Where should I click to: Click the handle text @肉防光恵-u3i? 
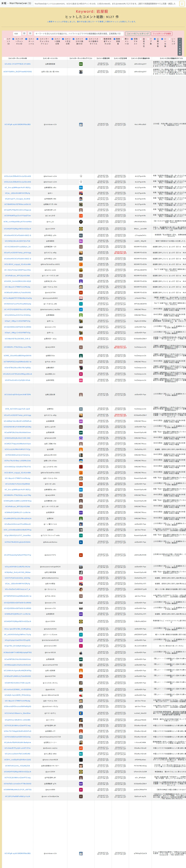pos(50,210)
